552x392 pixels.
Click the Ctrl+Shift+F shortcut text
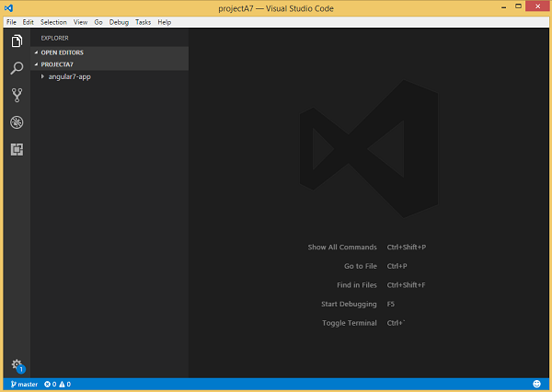pos(406,285)
